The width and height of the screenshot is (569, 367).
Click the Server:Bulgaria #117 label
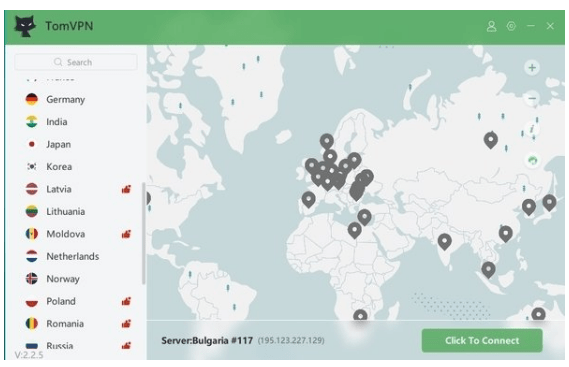coord(207,341)
